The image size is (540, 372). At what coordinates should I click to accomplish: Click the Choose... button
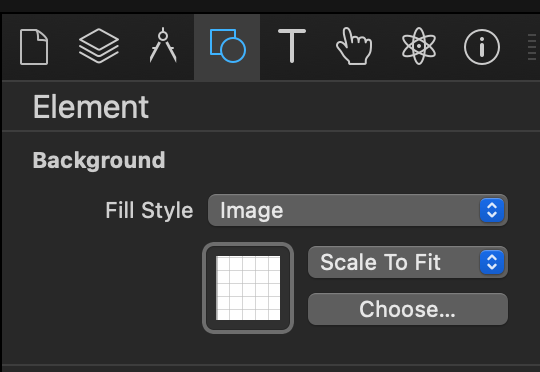coord(408,309)
